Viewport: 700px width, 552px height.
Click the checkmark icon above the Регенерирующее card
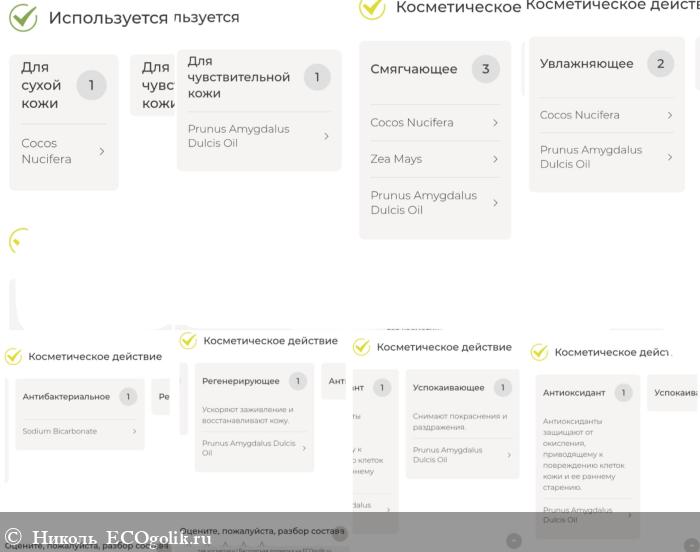(x=188, y=341)
